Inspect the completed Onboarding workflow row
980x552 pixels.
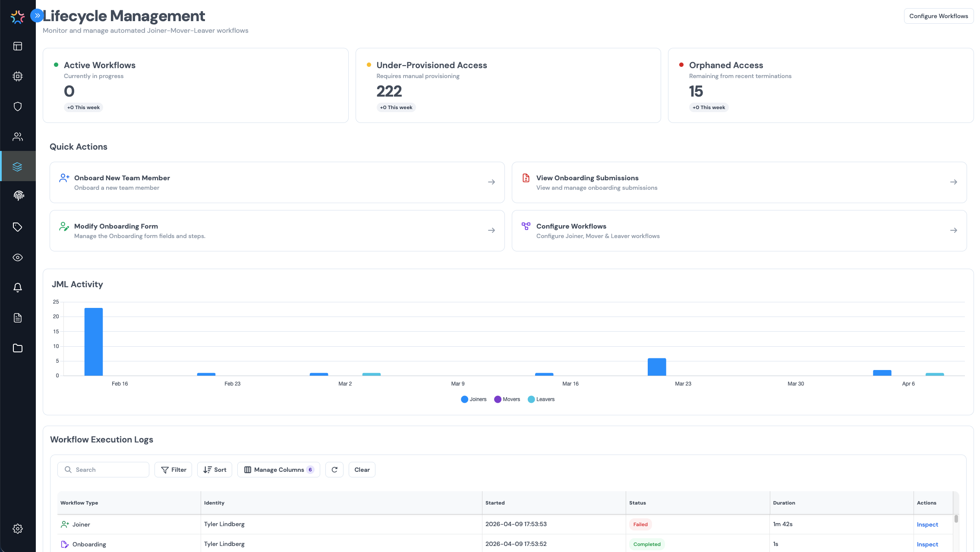coord(927,544)
